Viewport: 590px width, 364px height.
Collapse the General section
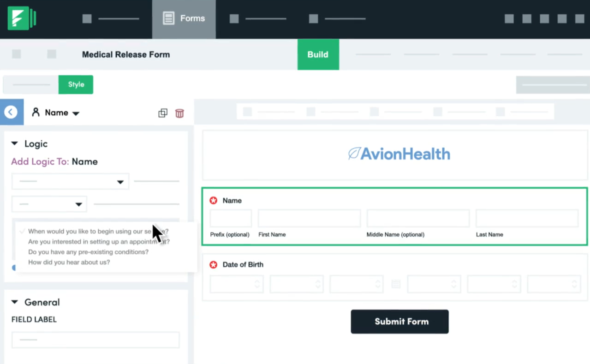[14, 302]
